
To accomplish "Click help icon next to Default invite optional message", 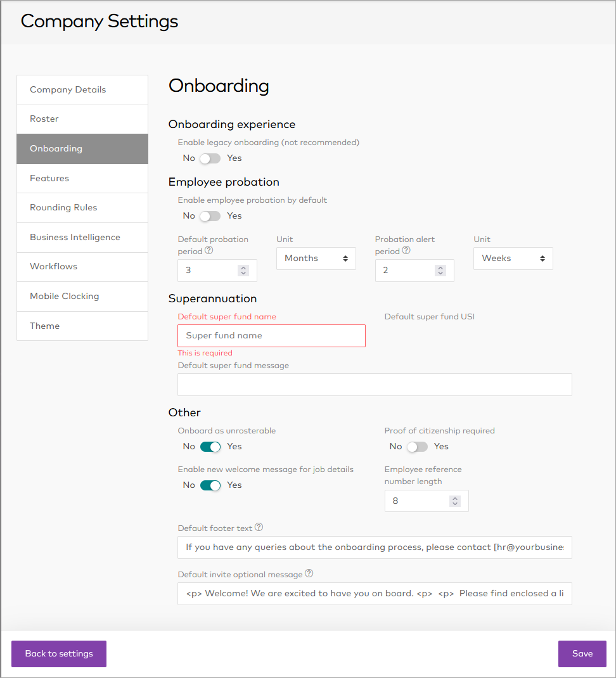I will 309,574.
